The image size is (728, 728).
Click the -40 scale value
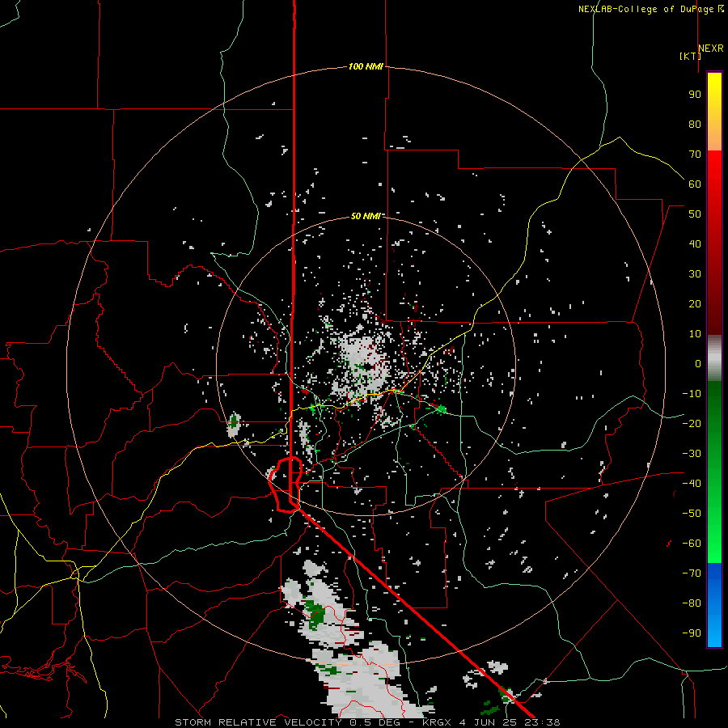point(692,484)
